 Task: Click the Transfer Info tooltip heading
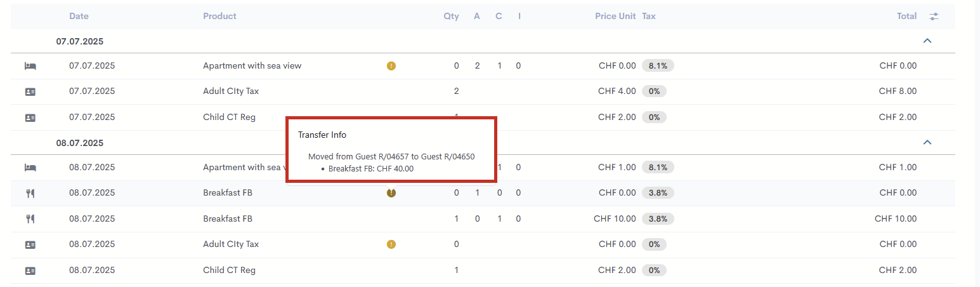pos(322,135)
